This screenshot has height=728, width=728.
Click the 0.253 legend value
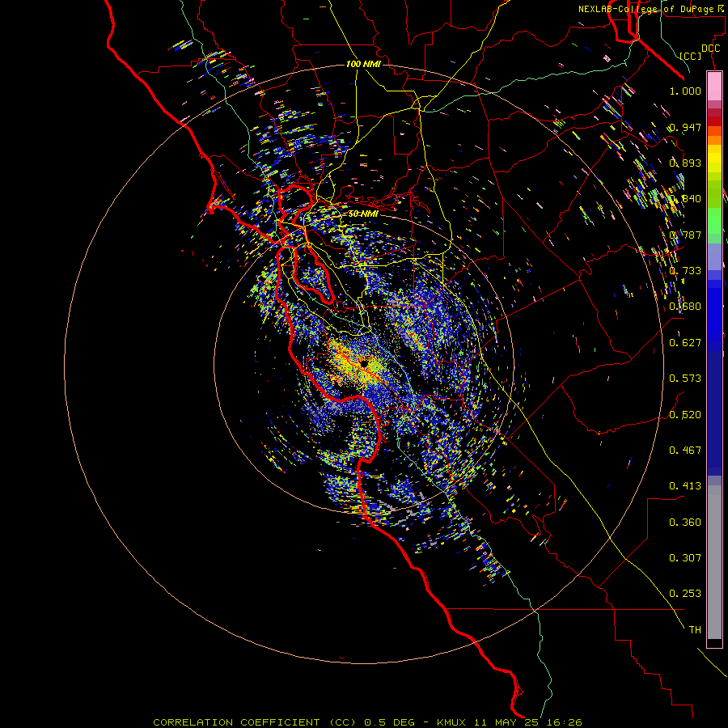[x=685, y=594]
